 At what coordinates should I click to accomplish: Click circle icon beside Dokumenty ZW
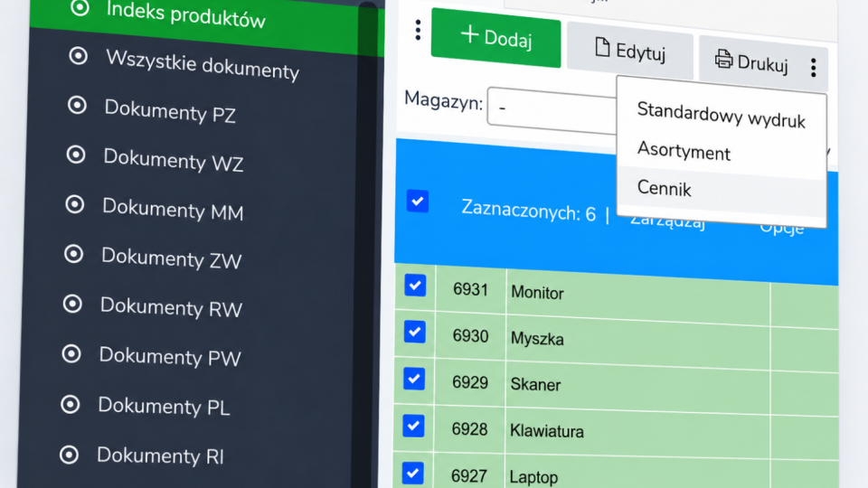[73, 254]
